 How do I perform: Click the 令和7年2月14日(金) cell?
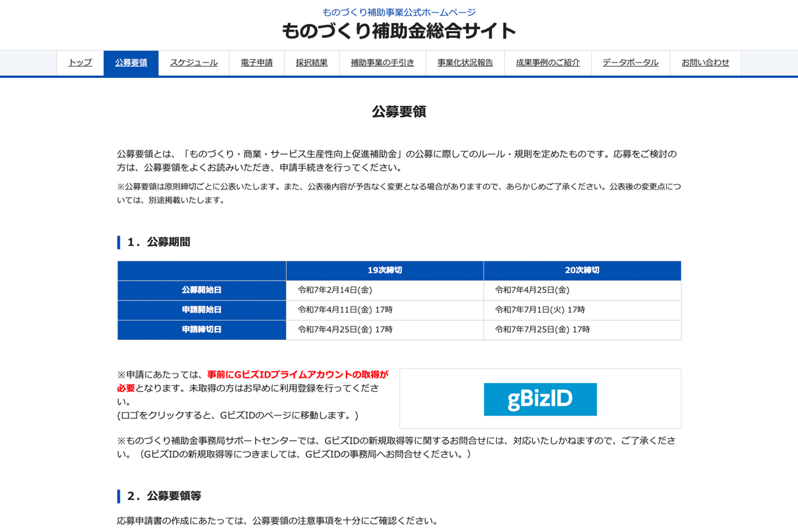pos(385,290)
